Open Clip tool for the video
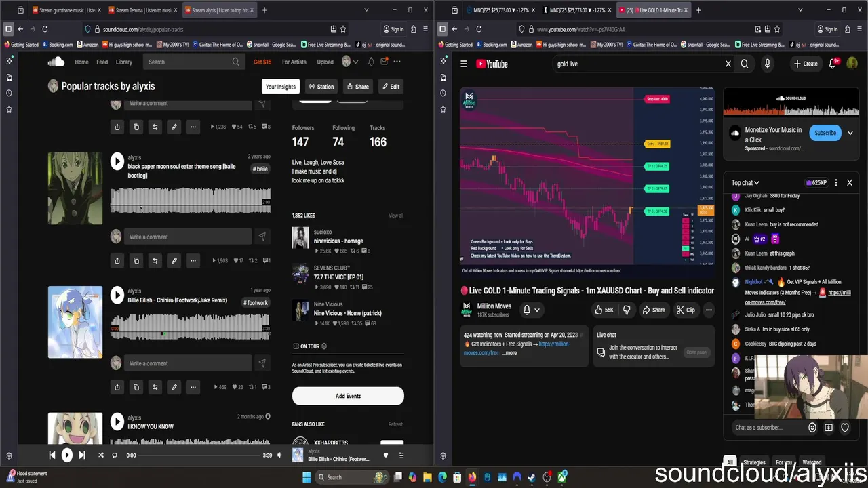This screenshot has height=488, width=868. click(x=686, y=310)
